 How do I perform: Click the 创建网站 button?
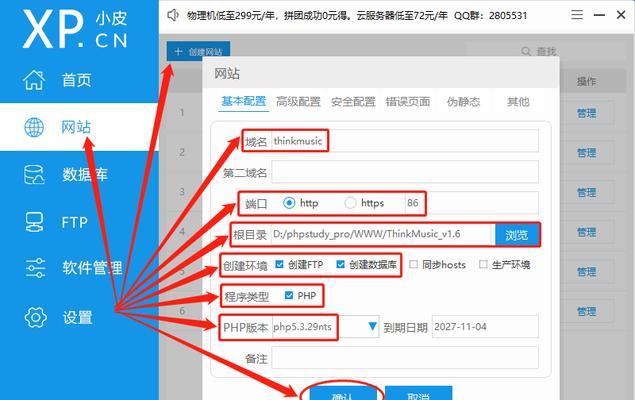pyautogui.click(x=198, y=51)
